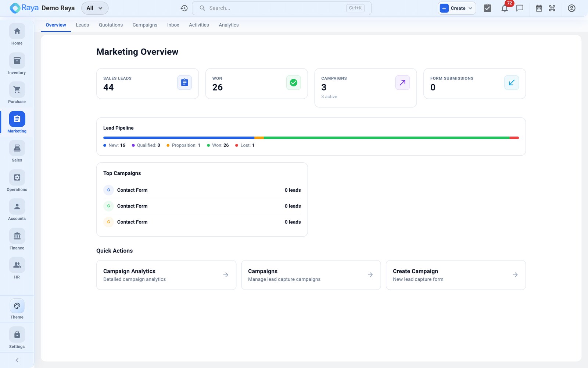Viewport: 588px width, 368px height.
Task: Open the recent history clock icon
Action: [x=184, y=8]
